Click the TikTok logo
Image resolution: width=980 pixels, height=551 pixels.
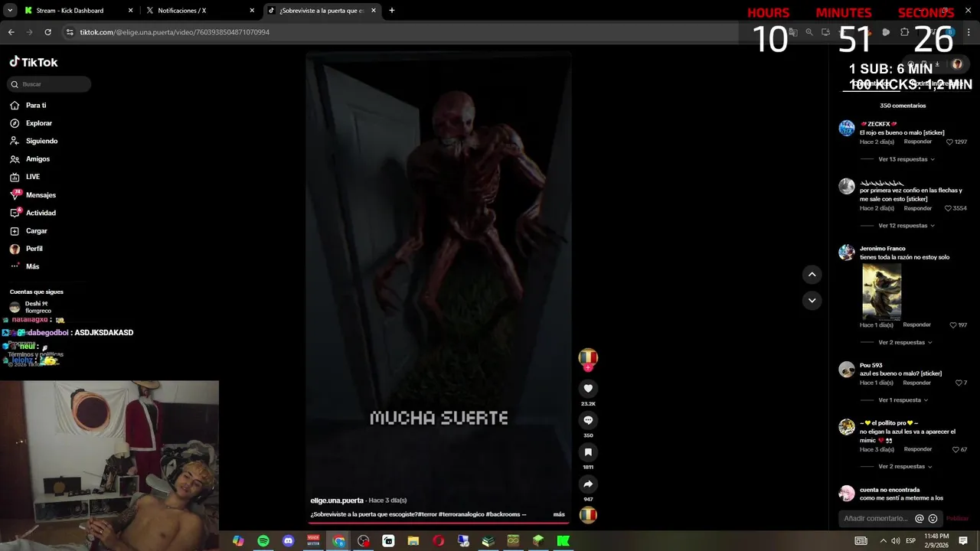point(34,62)
